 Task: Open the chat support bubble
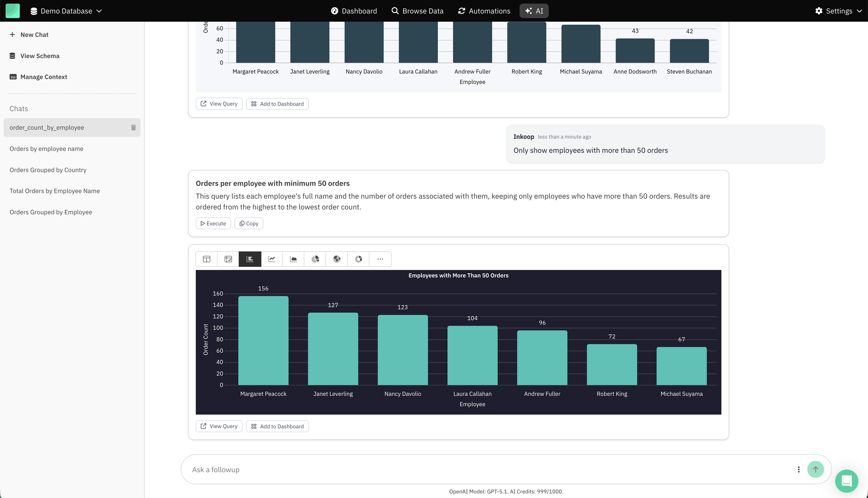pos(847,481)
